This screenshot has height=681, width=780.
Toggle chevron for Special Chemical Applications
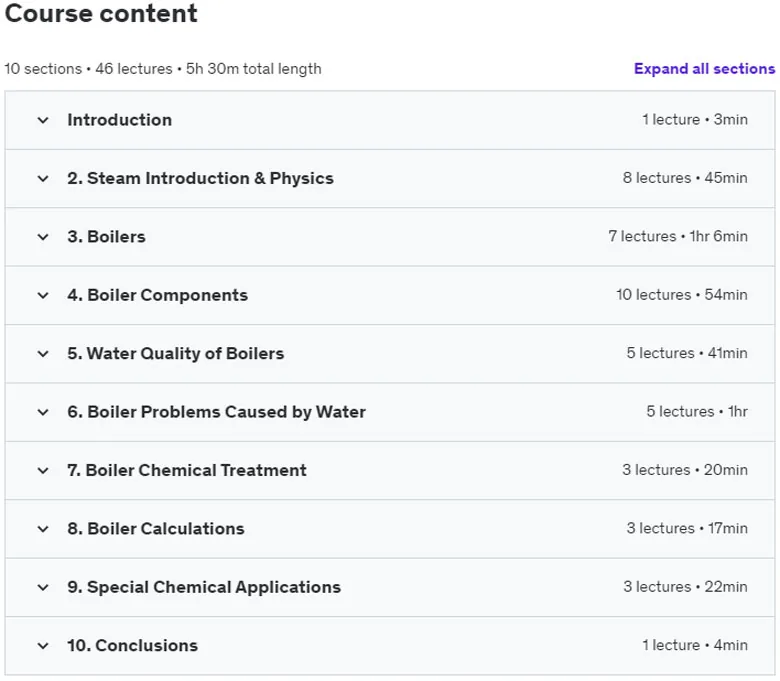click(x=43, y=587)
